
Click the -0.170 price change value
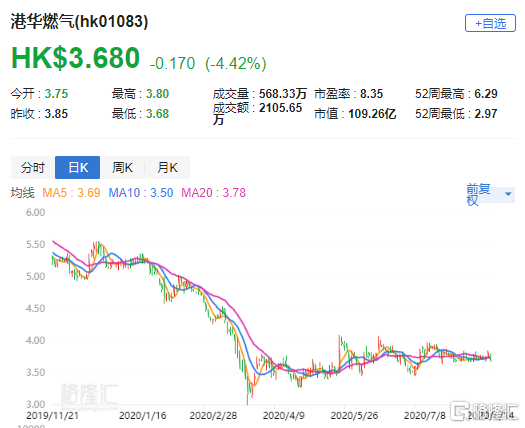[172, 63]
